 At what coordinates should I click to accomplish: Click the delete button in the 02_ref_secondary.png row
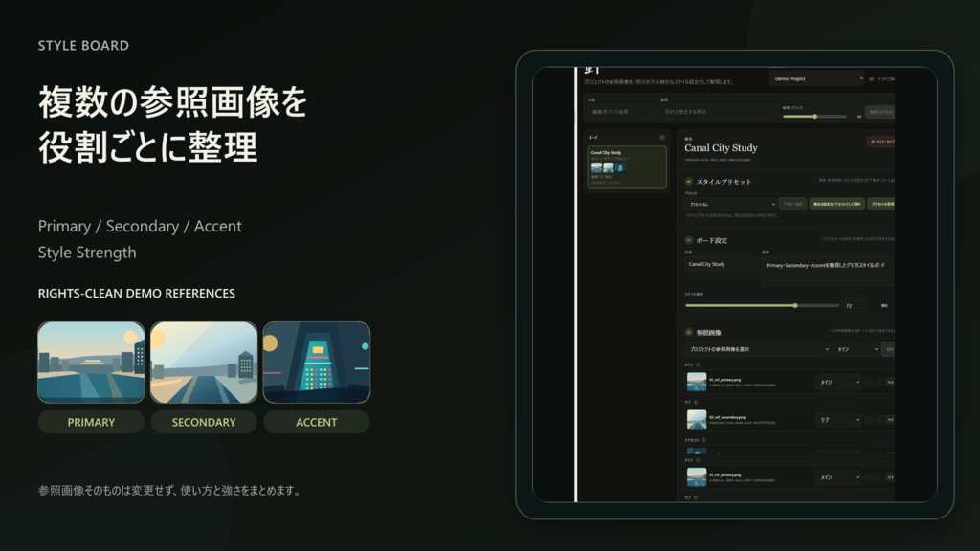[891, 420]
